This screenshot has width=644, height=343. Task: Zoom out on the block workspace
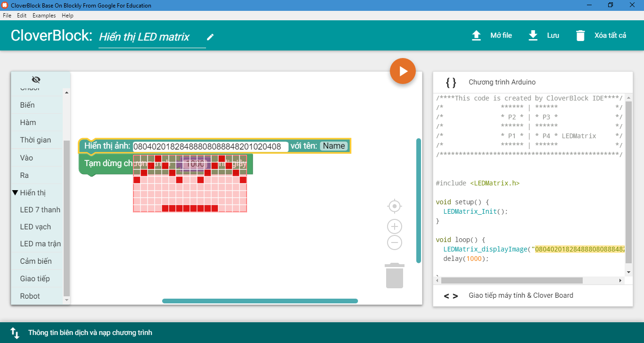click(394, 243)
